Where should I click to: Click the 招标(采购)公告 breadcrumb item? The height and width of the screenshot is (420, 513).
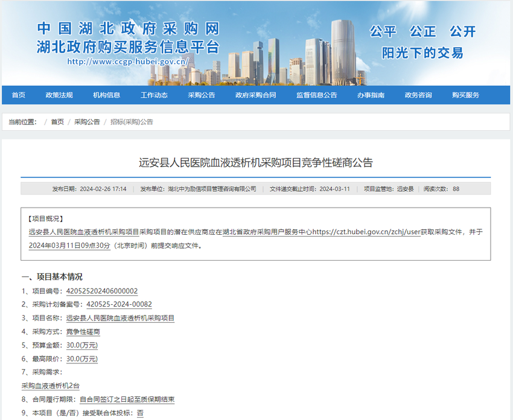coord(132,122)
